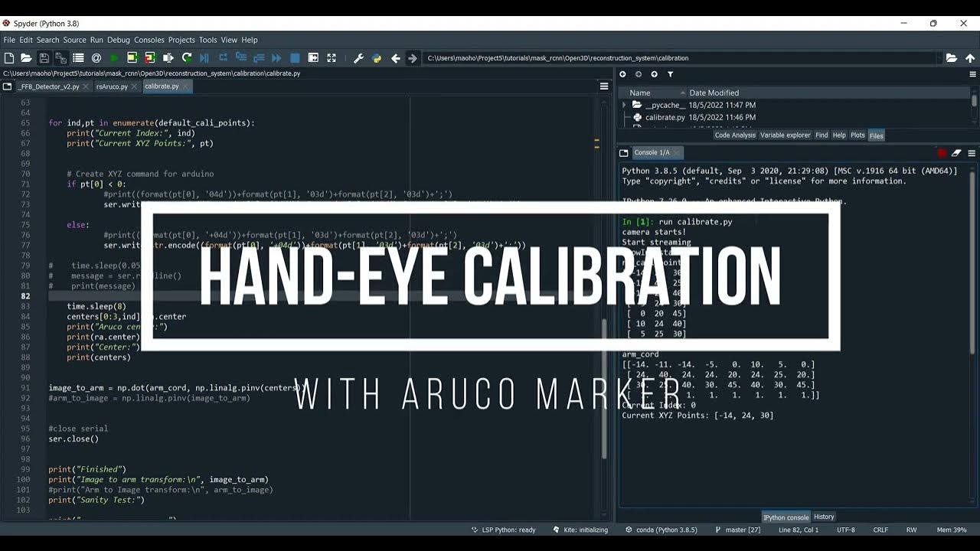The image size is (980, 551).
Task: Go back to previous cursor location
Action: pyautogui.click(x=395, y=58)
